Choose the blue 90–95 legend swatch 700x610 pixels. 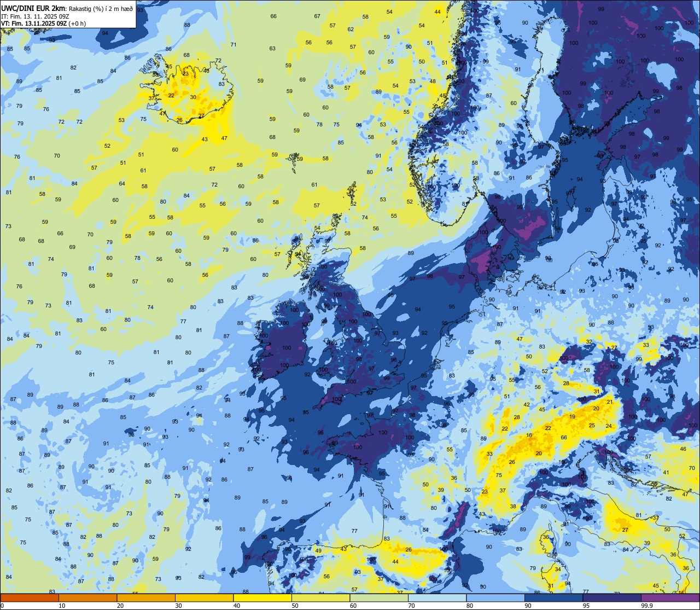tap(553, 598)
